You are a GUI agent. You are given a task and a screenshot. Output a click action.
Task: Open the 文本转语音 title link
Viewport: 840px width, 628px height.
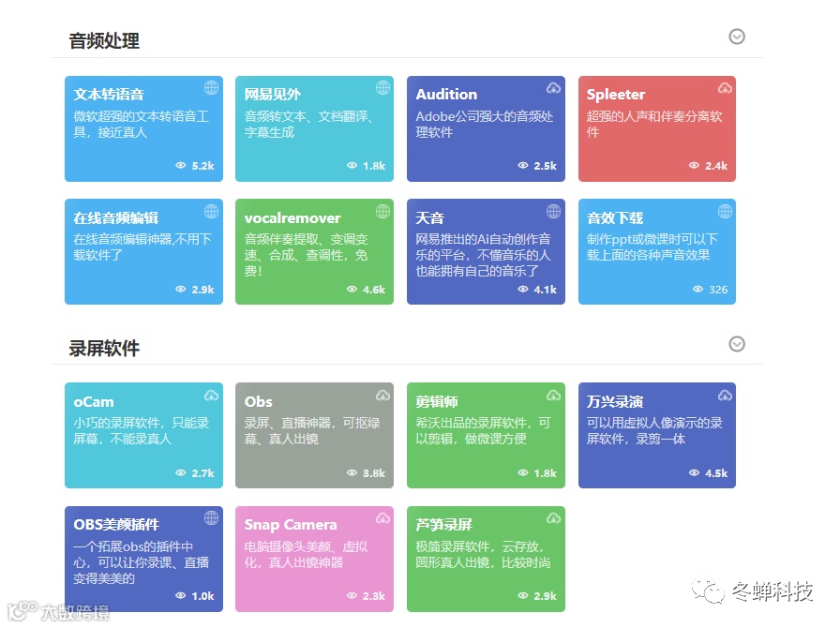pos(109,95)
